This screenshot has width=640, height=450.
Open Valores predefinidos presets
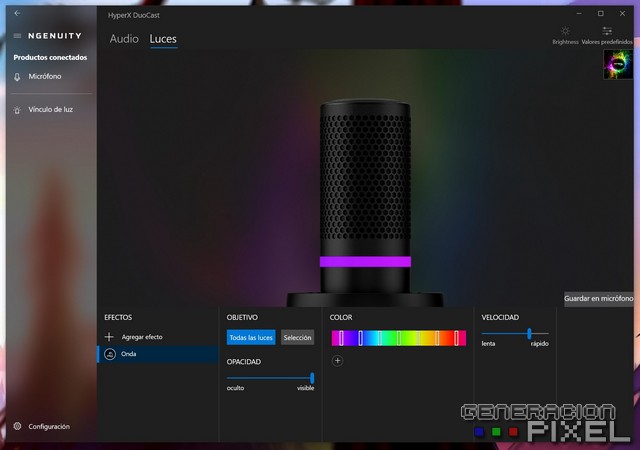[x=607, y=35]
